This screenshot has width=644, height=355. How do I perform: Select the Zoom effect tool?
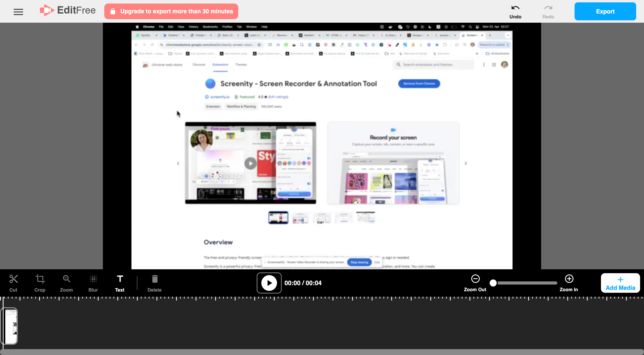(66, 283)
